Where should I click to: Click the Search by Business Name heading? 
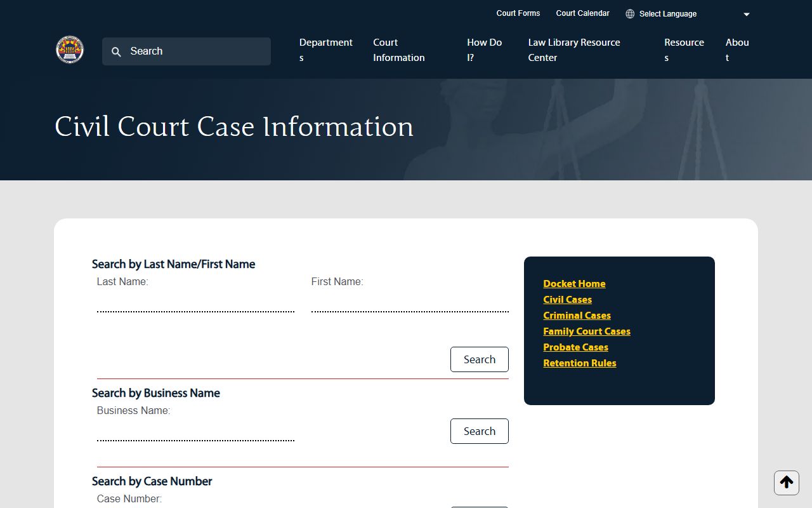156,393
